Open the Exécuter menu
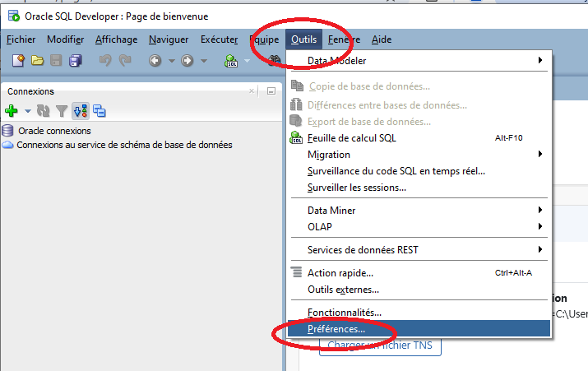 point(219,39)
